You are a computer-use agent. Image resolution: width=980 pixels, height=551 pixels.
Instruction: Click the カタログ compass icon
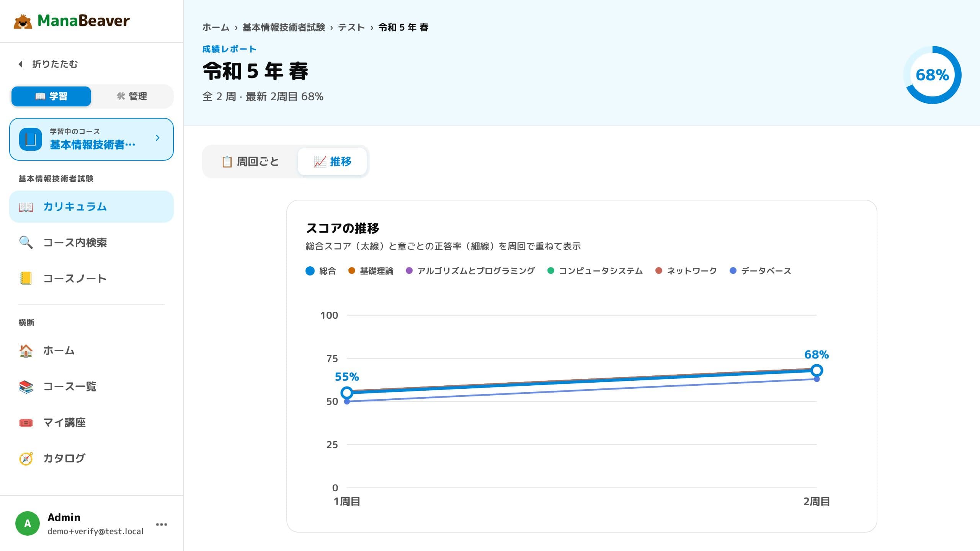coord(26,458)
